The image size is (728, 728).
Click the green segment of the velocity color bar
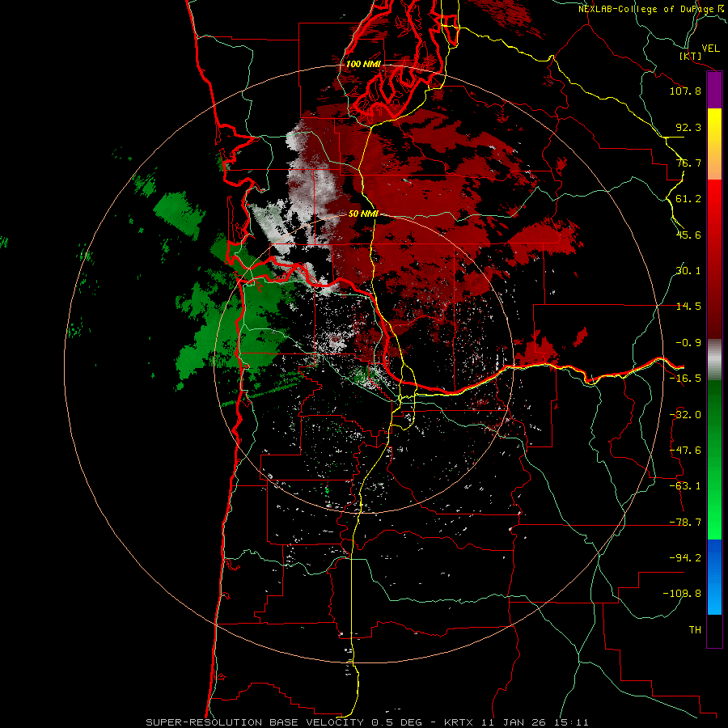click(714, 459)
